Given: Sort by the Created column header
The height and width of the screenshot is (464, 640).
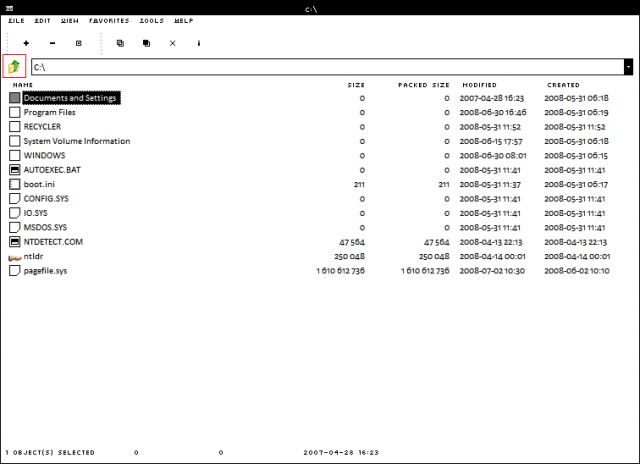Looking at the screenshot, I should pos(563,85).
